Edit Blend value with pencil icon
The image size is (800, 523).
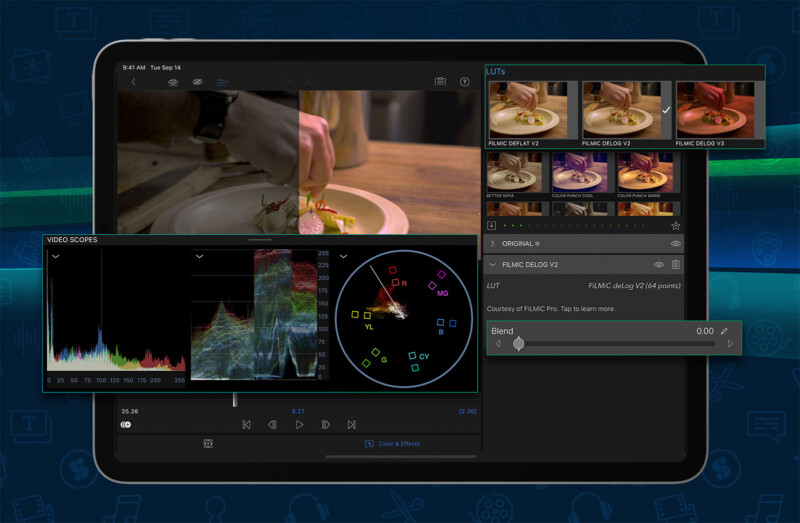[x=724, y=331]
